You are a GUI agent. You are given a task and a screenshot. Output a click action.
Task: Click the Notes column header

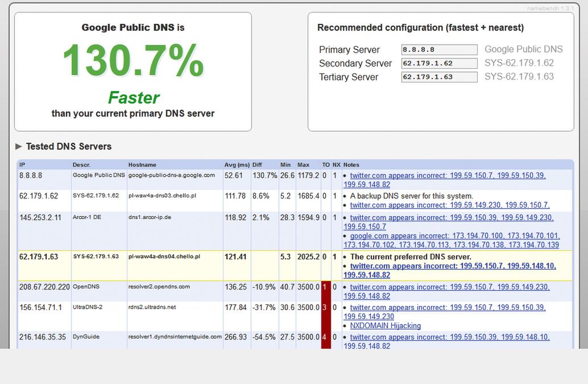coord(351,164)
